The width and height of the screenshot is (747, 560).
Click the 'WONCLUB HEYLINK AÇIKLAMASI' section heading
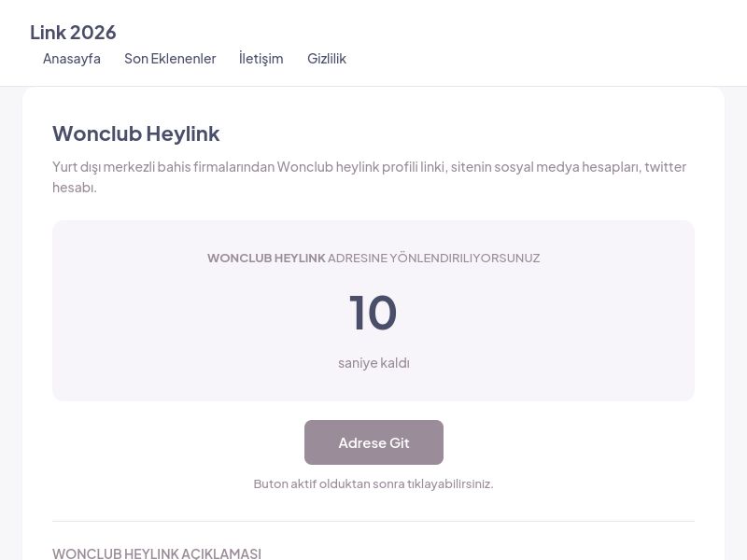[157, 553]
